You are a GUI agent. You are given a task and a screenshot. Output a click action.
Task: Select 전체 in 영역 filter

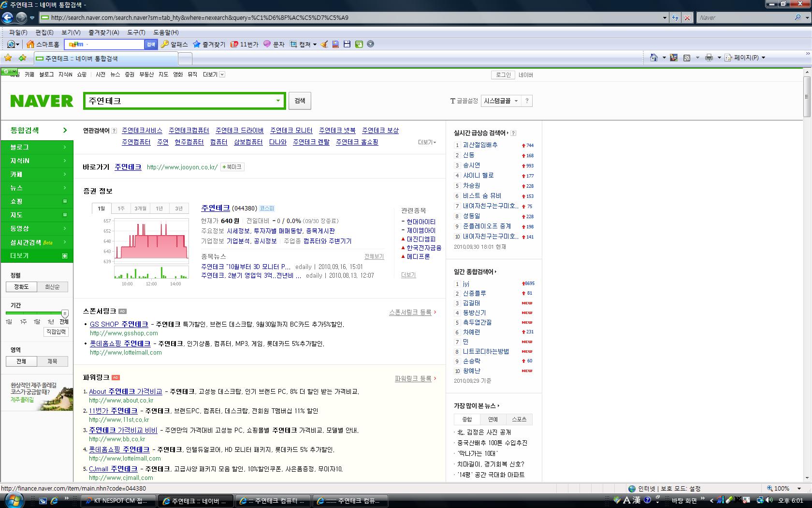(21, 361)
